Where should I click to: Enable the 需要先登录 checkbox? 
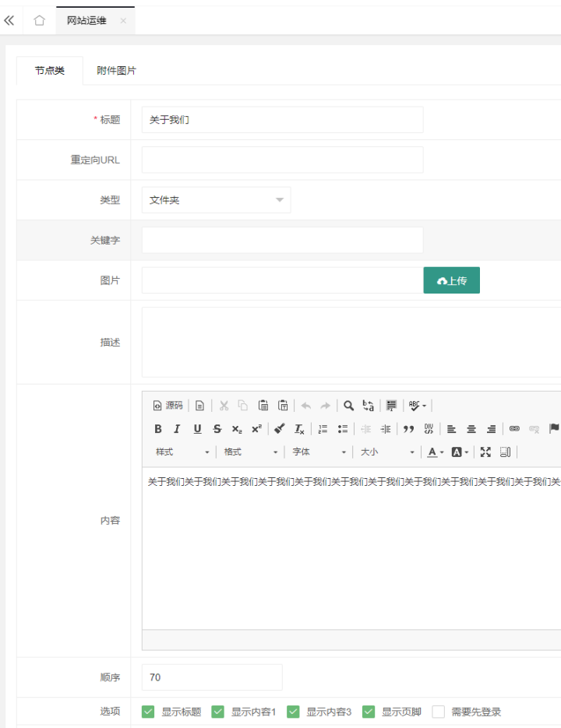click(439, 712)
